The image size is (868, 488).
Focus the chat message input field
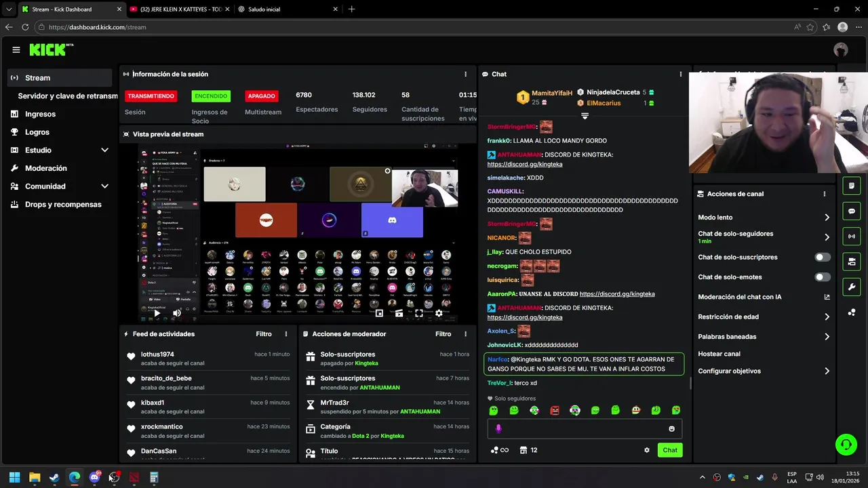pos(585,428)
